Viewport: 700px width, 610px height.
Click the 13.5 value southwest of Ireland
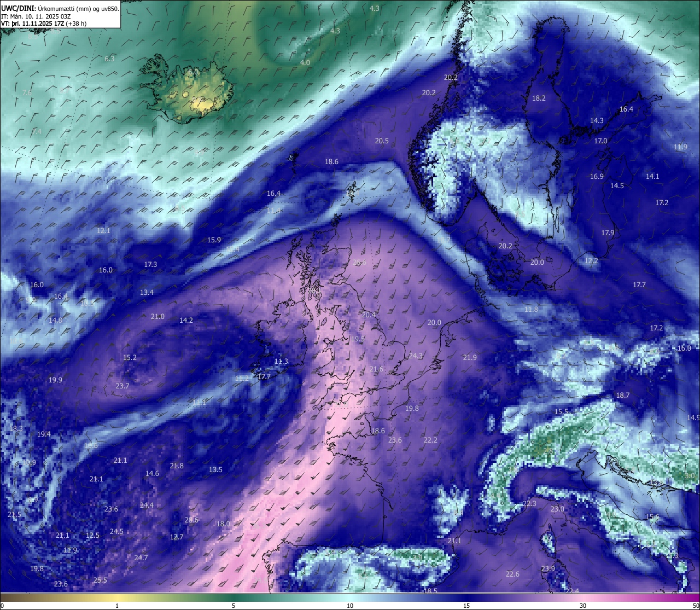(215, 470)
